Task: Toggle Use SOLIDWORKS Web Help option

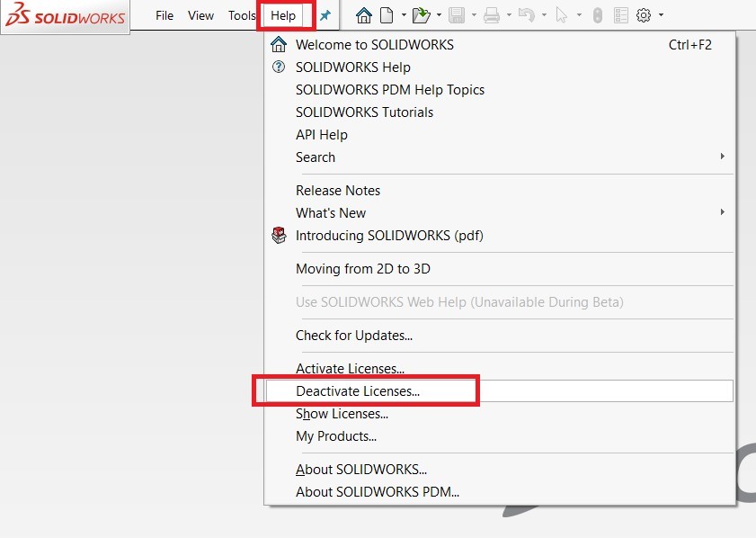Action: coord(500,302)
